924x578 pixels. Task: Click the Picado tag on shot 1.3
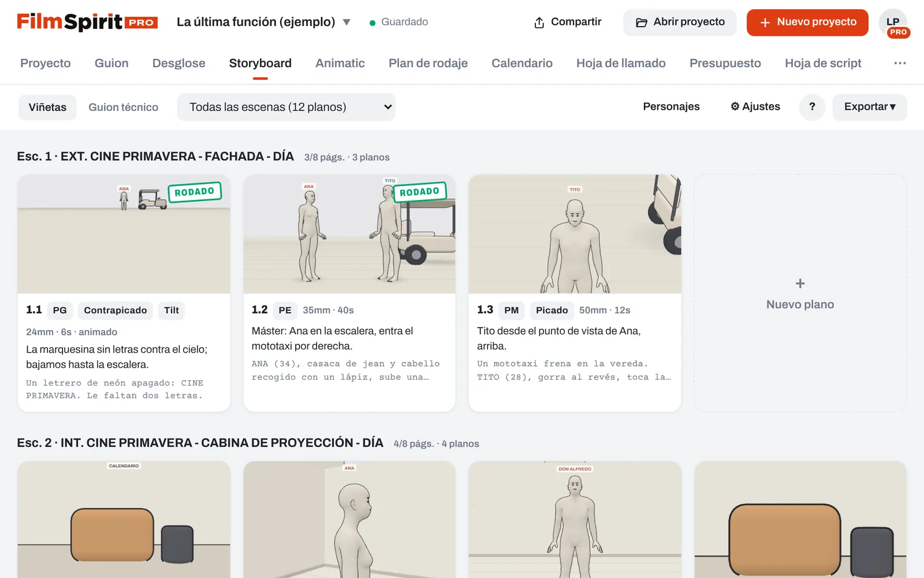552,310
